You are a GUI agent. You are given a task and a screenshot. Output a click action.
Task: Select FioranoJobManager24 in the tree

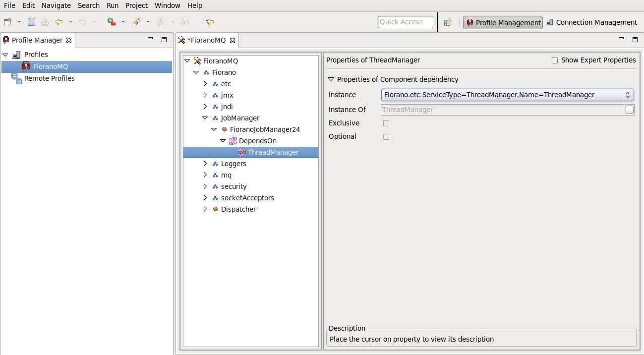[265, 129]
